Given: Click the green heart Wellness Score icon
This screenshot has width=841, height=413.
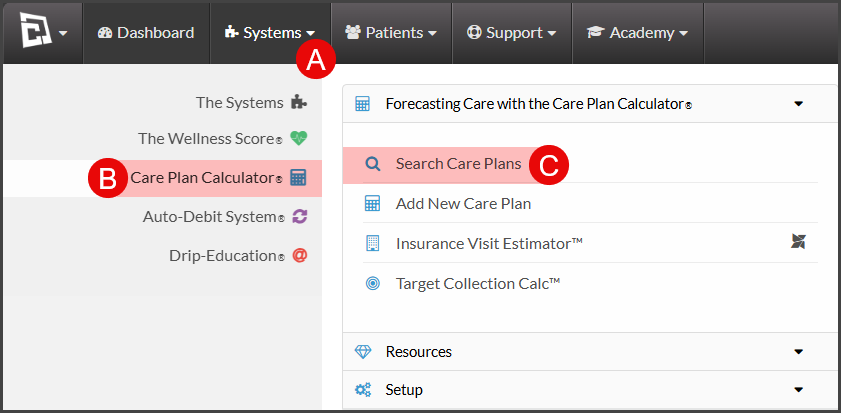Looking at the screenshot, I should [299, 138].
